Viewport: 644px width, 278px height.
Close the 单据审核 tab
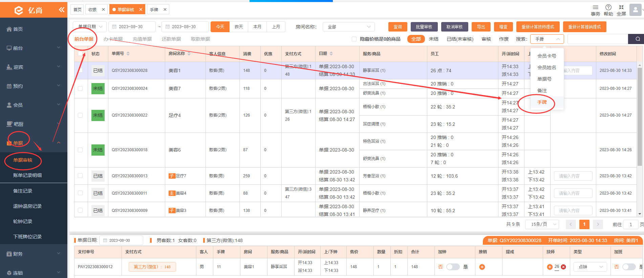pos(141,9)
